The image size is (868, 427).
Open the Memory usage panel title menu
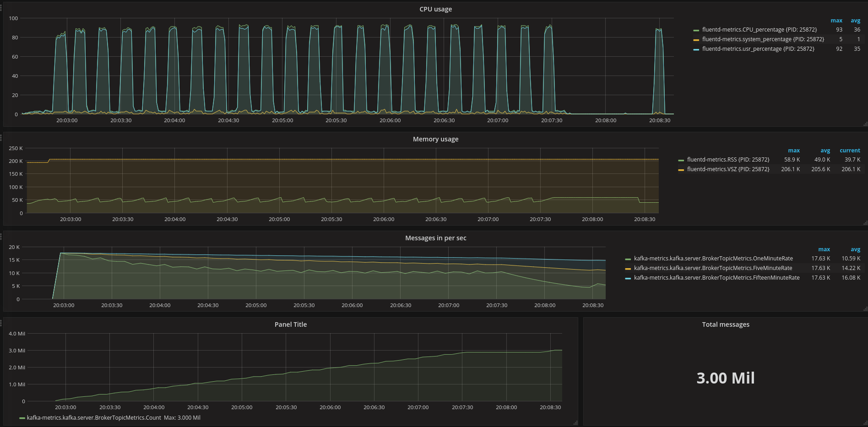(435, 139)
